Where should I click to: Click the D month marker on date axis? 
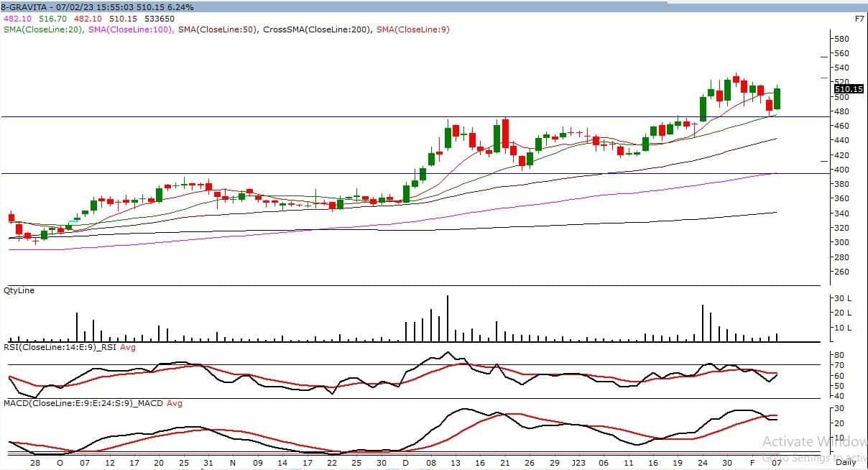point(406,464)
